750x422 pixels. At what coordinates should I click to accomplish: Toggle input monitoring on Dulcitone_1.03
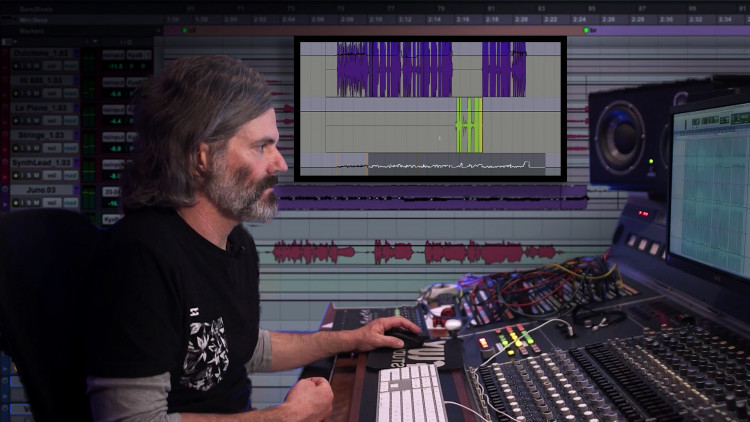pos(22,66)
